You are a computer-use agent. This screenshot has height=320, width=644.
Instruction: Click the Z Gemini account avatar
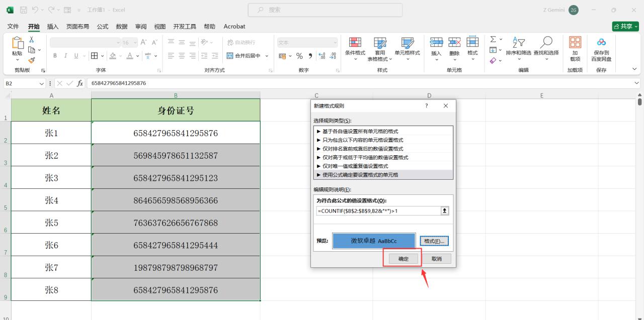click(x=574, y=10)
